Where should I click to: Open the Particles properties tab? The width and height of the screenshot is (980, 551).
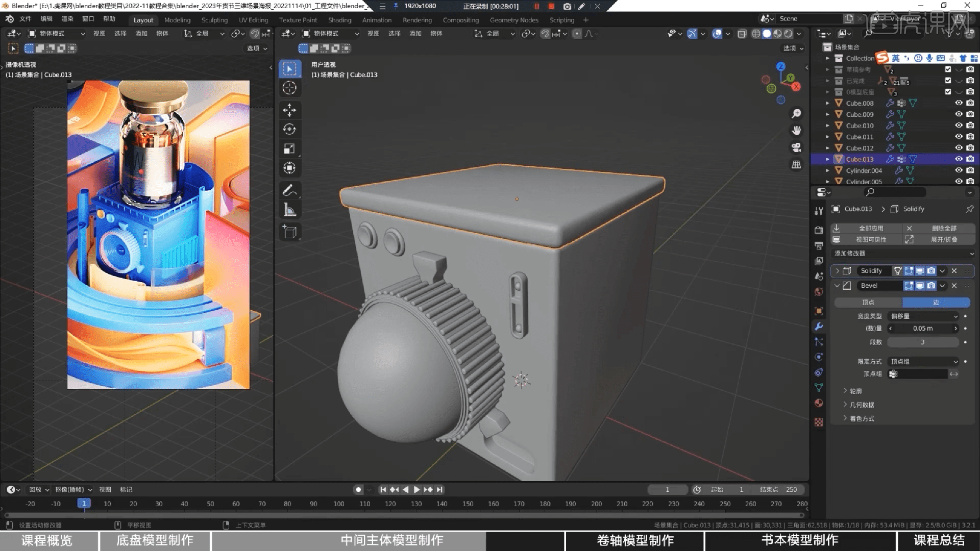pyautogui.click(x=819, y=342)
